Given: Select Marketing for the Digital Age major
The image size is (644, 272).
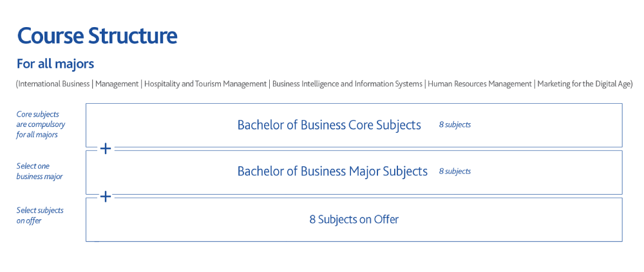Looking at the screenshot, I should tap(583, 84).
